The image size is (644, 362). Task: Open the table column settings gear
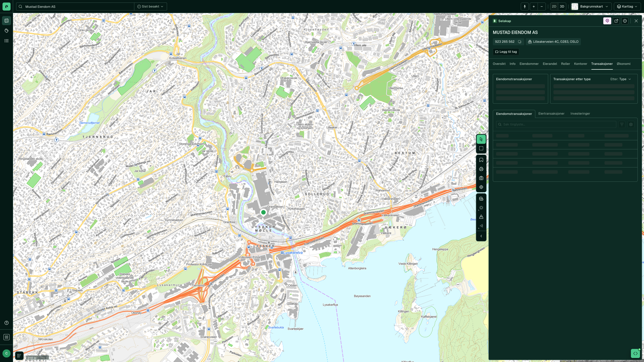pyautogui.click(x=631, y=124)
